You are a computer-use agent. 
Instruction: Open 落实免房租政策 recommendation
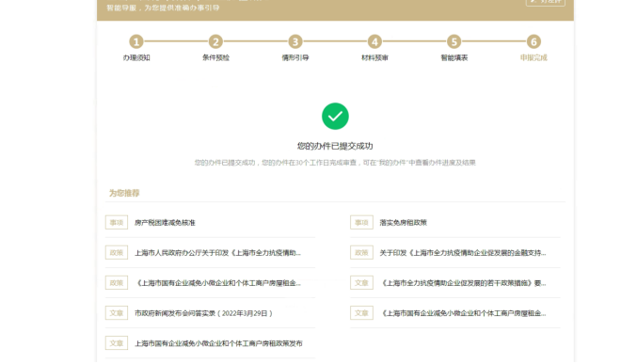(403, 223)
